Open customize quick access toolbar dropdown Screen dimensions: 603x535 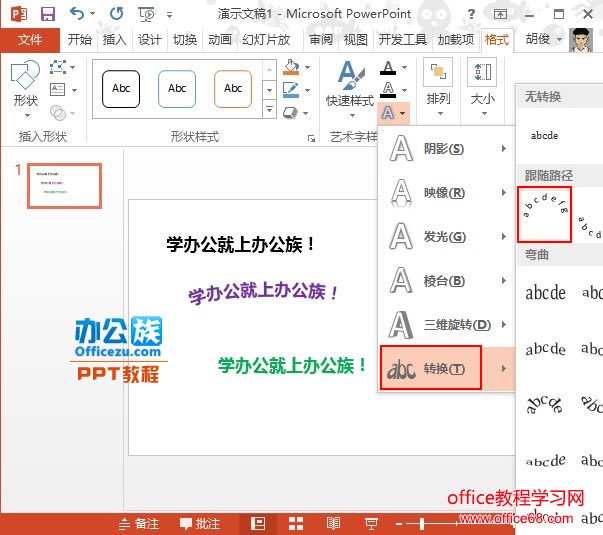169,15
